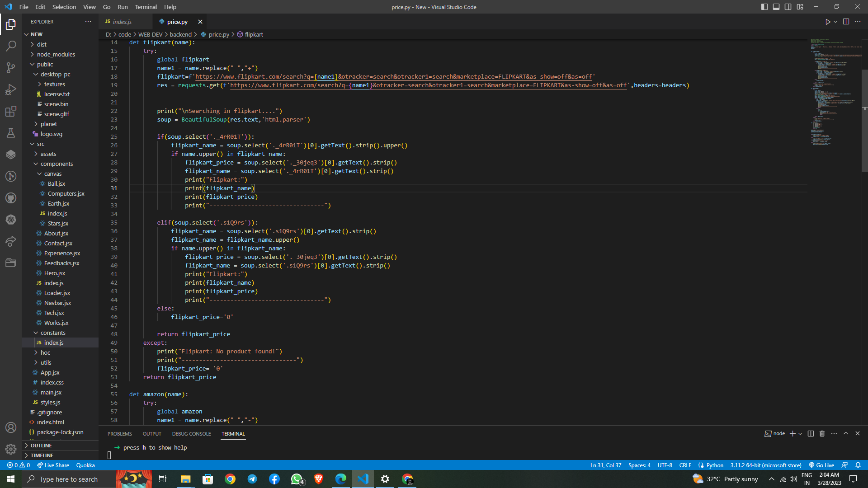868x488 pixels.
Task: Toggle the bottom panel layout icon
Action: click(776, 7)
